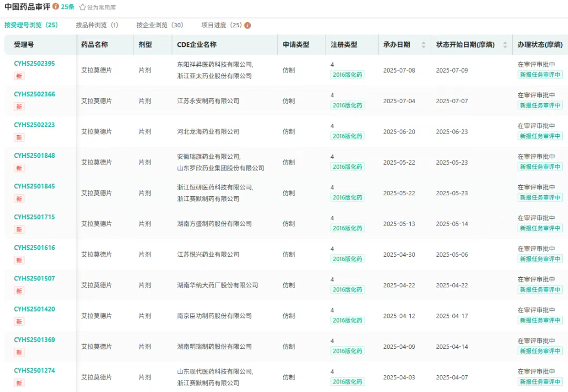Click the 2016版化药 tag in CYHS2502366 row

point(347,105)
